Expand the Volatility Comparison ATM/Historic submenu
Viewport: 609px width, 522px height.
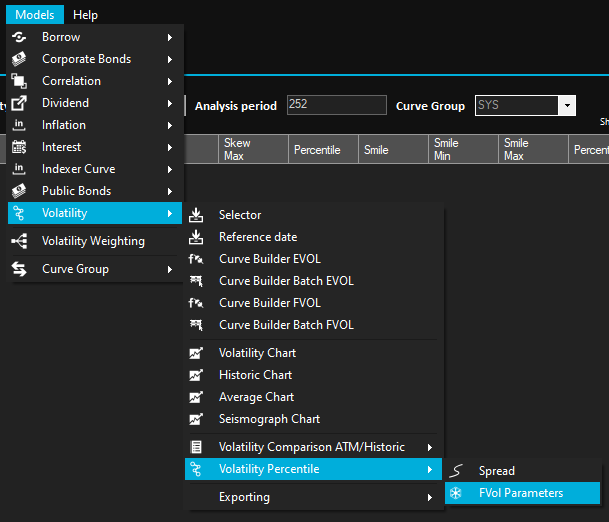click(x=431, y=447)
